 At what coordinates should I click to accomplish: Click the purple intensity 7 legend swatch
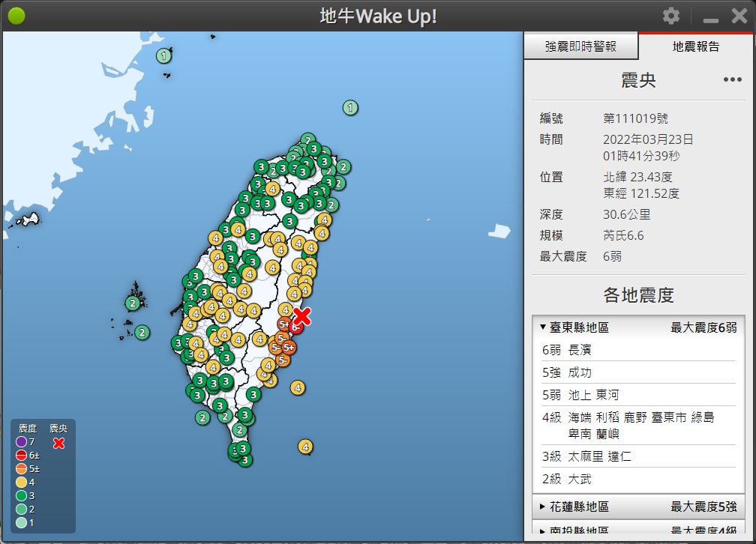coord(21,442)
